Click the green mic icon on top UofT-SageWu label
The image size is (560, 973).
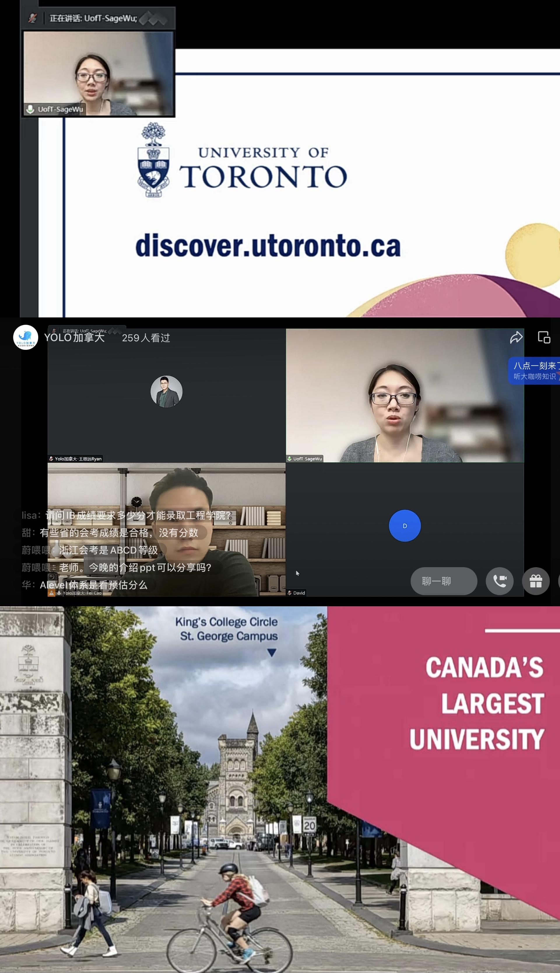(x=30, y=109)
